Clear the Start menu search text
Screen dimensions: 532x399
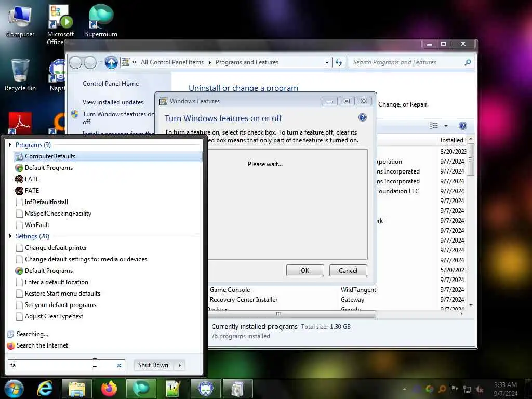pos(119,365)
